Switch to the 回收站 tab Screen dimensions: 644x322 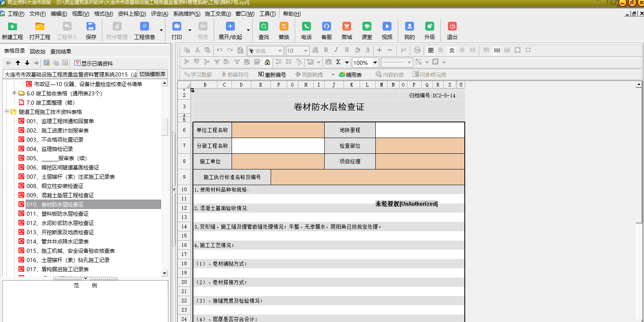(37, 52)
